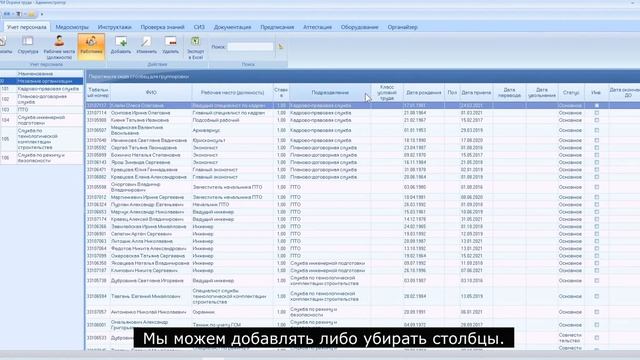Viewport: 640px width, 360px height.
Task: Click the Статус column header
Action: 571,93
